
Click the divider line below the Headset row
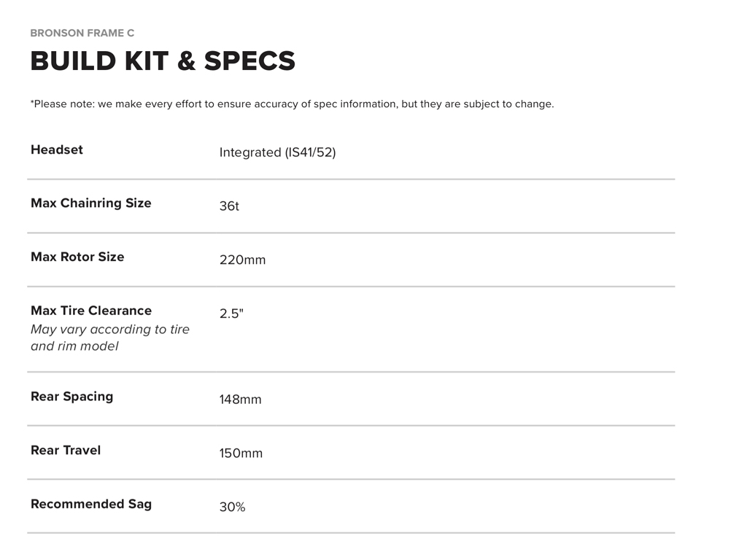[x=351, y=179]
